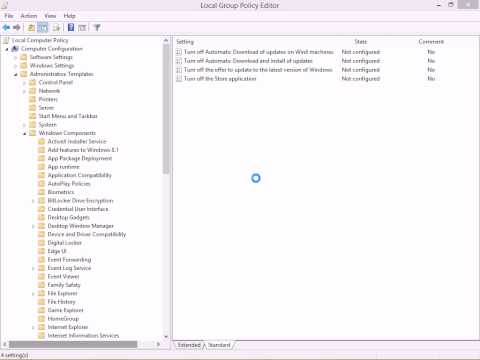Expand the Windows Settings node
The height and width of the screenshot is (360, 480).
pyautogui.click(x=15, y=66)
